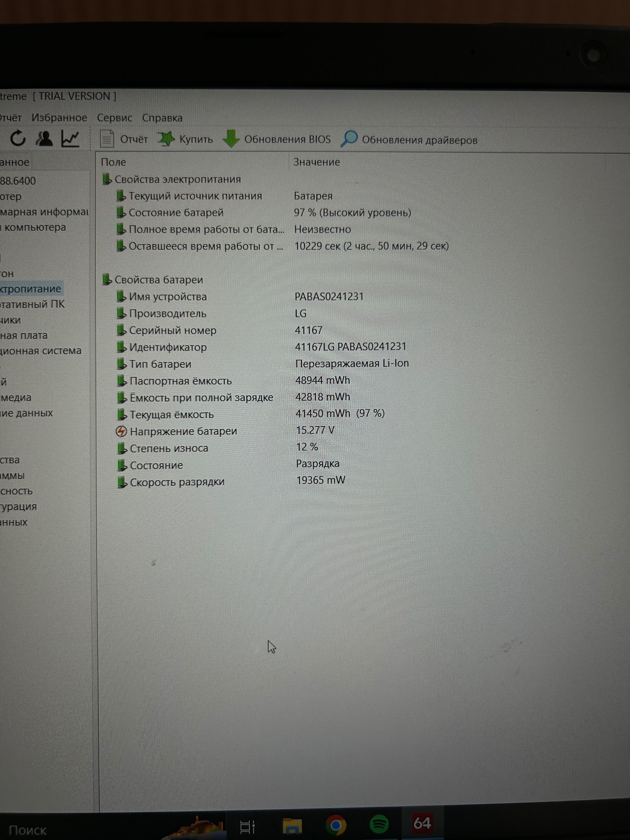The height and width of the screenshot is (840, 630).
Task: Open the graph chart toolbar icon
Action: tap(70, 139)
